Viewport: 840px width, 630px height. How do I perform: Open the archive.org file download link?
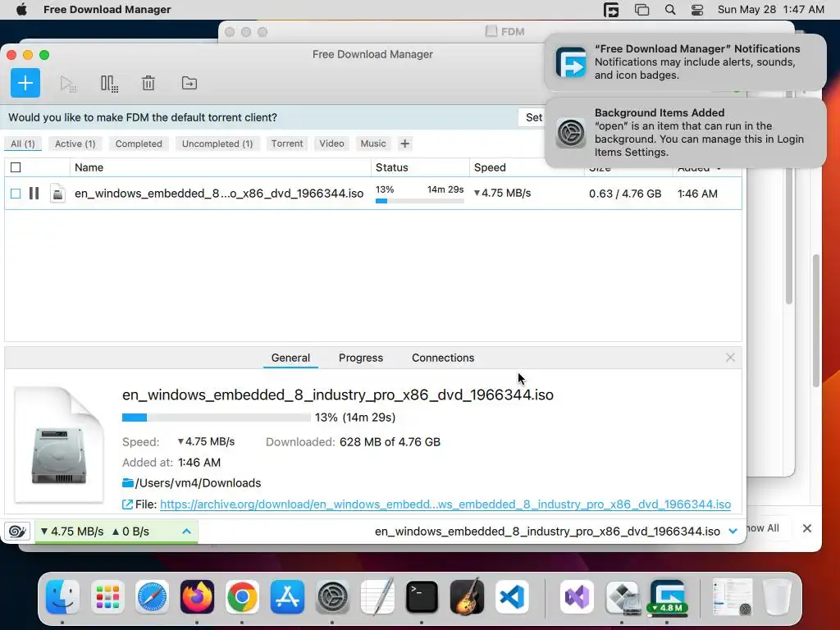pos(445,504)
